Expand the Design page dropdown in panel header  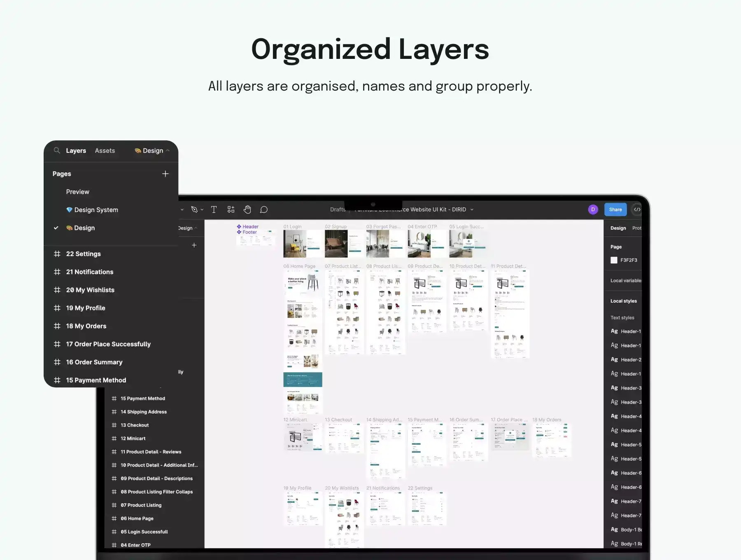coord(152,151)
